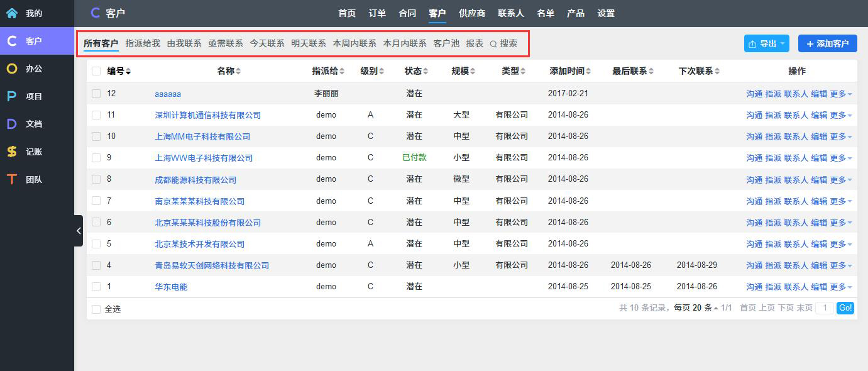Expand 更多 for 深圳计算机通信科技有限公司

841,115
